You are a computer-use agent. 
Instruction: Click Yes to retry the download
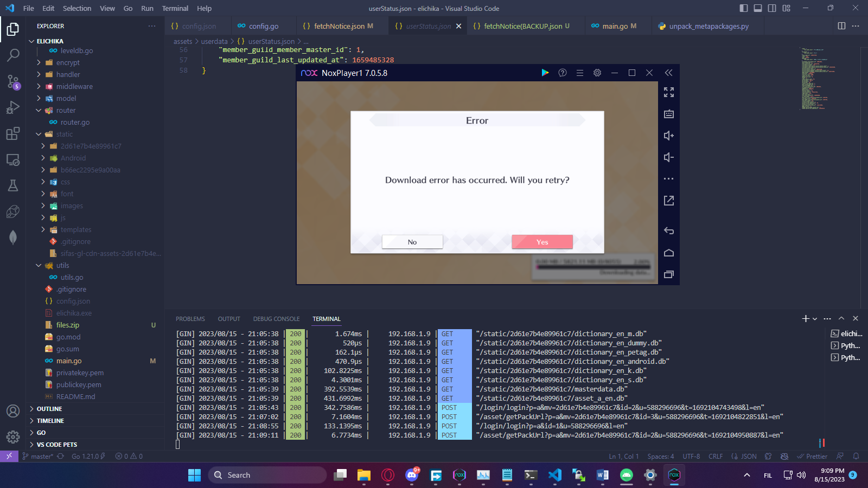tap(542, 242)
